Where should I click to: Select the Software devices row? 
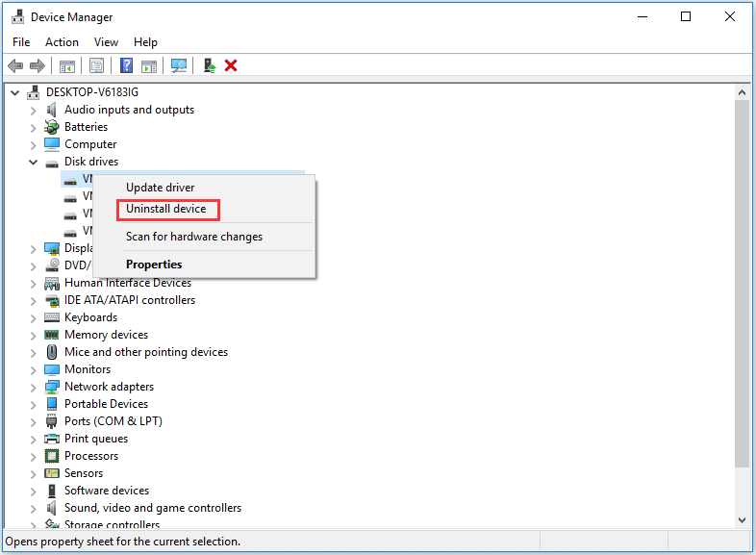coord(107,491)
